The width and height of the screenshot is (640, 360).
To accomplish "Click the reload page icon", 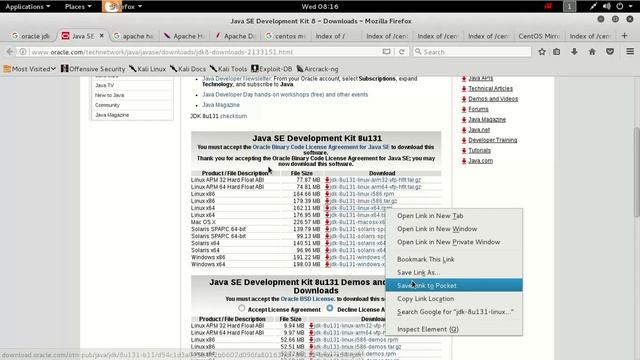I will pyautogui.click(x=402, y=52).
